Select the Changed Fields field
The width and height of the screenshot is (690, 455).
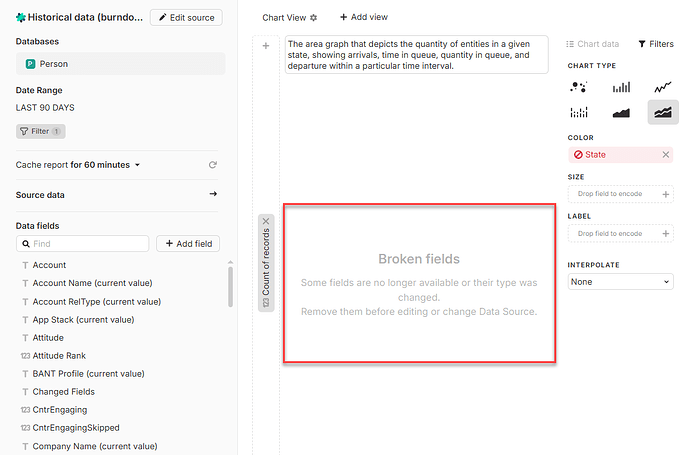[63, 392]
